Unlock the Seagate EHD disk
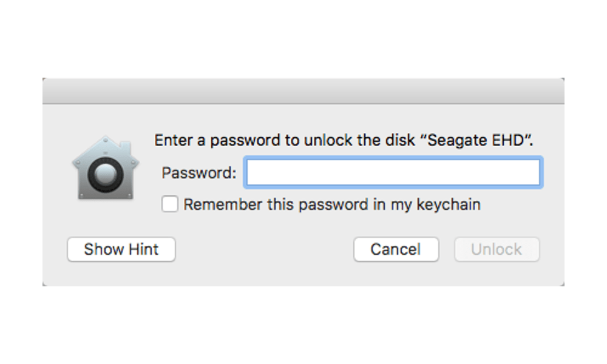Screen dimensions: 607x364 497,249
